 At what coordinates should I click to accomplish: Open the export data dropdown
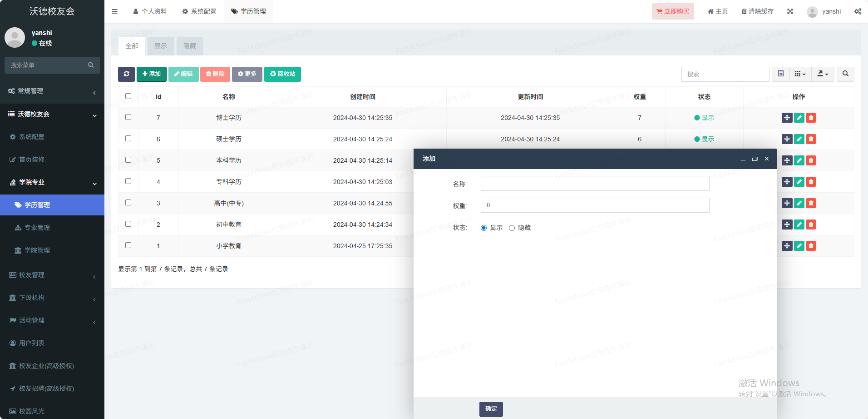point(823,74)
